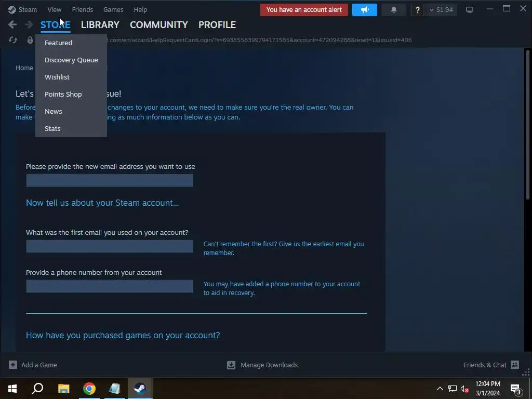Open Manage Downloads
Viewport: 532px width, 399px height.
(269, 365)
